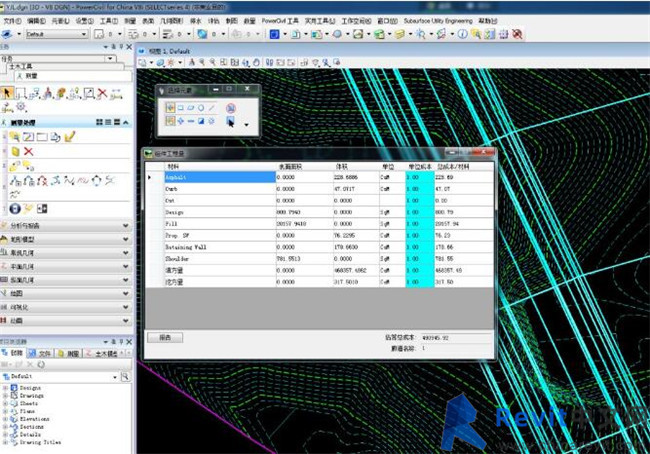Click the red circular disable handles icon
650x454 pixels.
tap(231, 108)
